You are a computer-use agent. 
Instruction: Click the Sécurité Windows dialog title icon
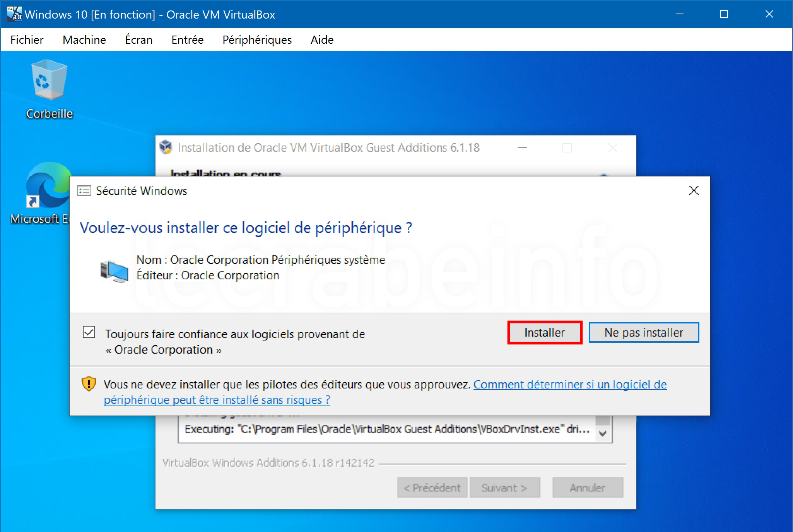click(x=84, y=191)
